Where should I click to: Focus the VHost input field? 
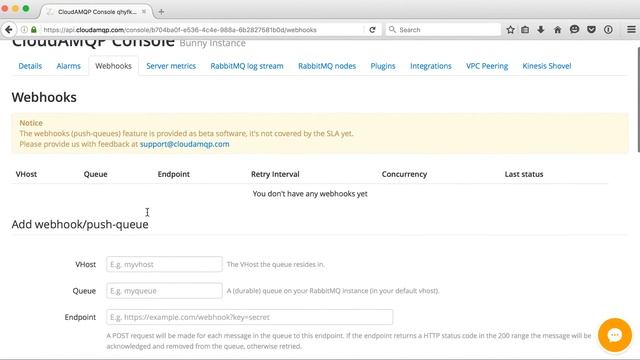click(x=164, y=264)
